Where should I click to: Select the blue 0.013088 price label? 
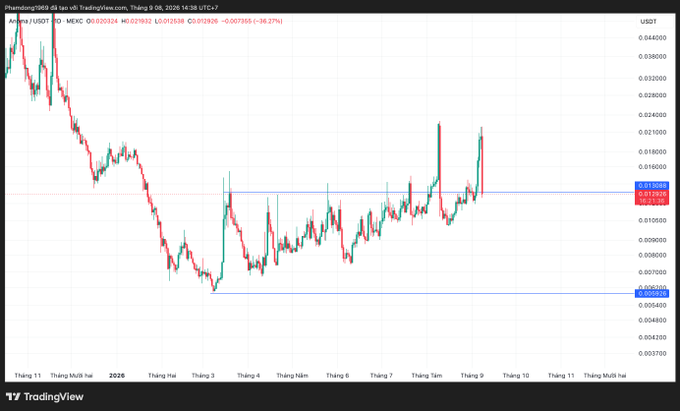coord(652,186)
